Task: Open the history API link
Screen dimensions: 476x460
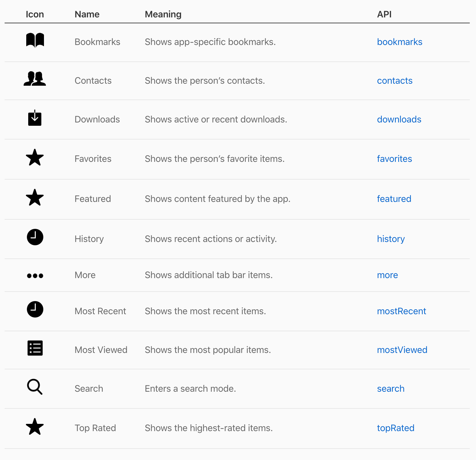Action: pyautogui.click(x=391, y=239)
